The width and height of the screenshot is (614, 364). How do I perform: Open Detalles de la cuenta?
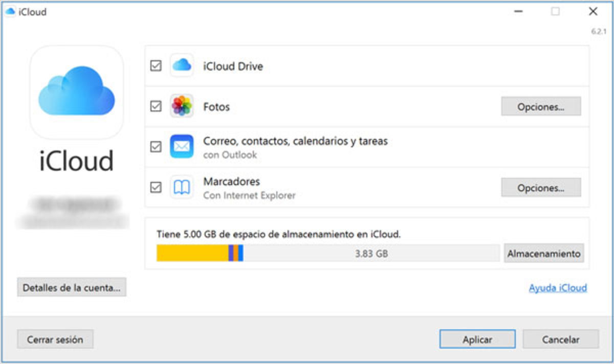coord(72,288)
